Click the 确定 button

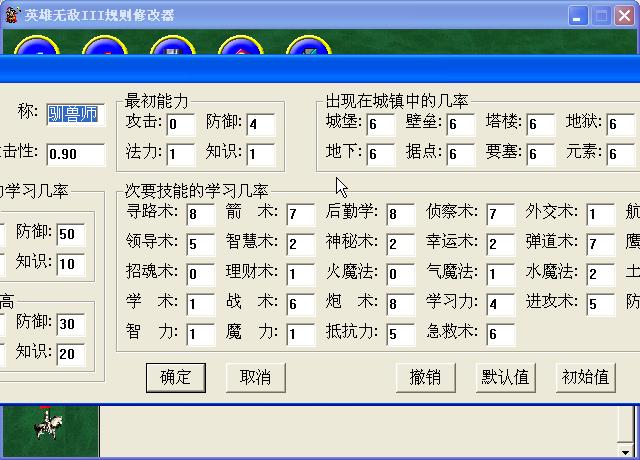point(176,378)
